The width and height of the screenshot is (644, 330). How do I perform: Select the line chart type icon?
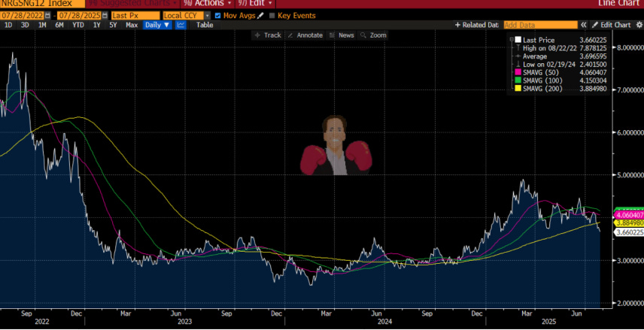pos(181,25)
